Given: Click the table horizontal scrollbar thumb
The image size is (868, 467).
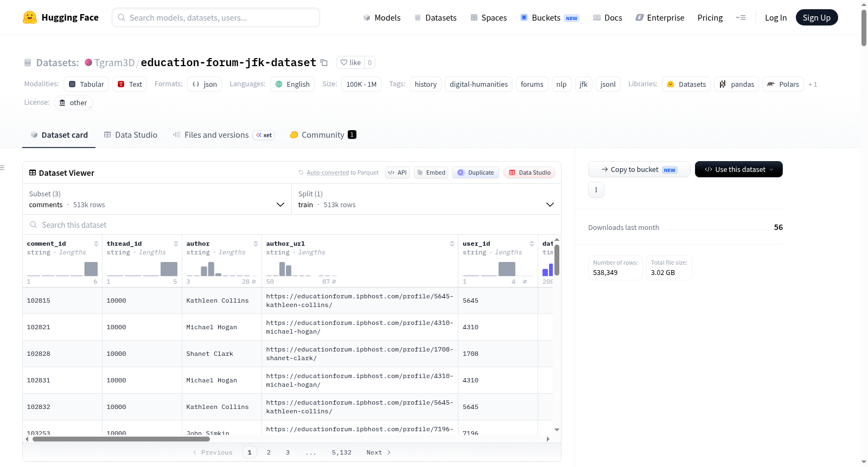Looking at the screenshot, I should [121, 439].
